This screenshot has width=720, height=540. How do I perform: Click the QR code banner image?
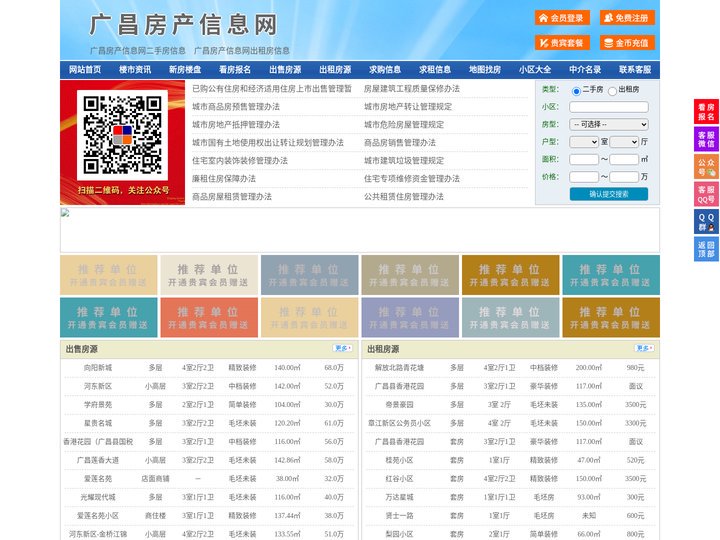click(123, 142)
